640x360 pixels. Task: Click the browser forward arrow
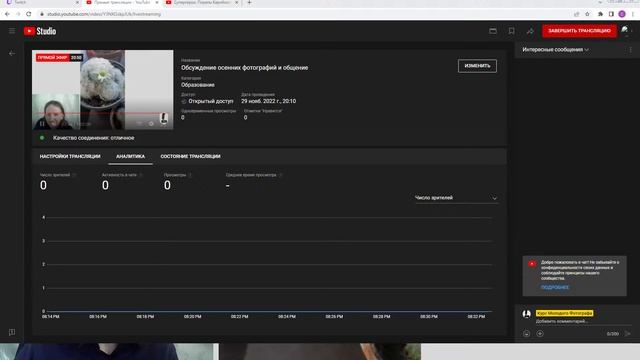tap(18, 14)
